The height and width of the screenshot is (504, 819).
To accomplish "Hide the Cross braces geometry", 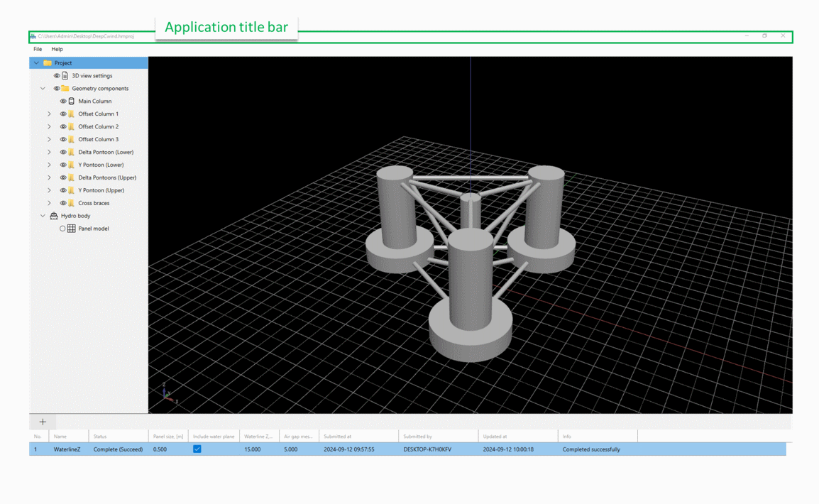I will 62,203.
